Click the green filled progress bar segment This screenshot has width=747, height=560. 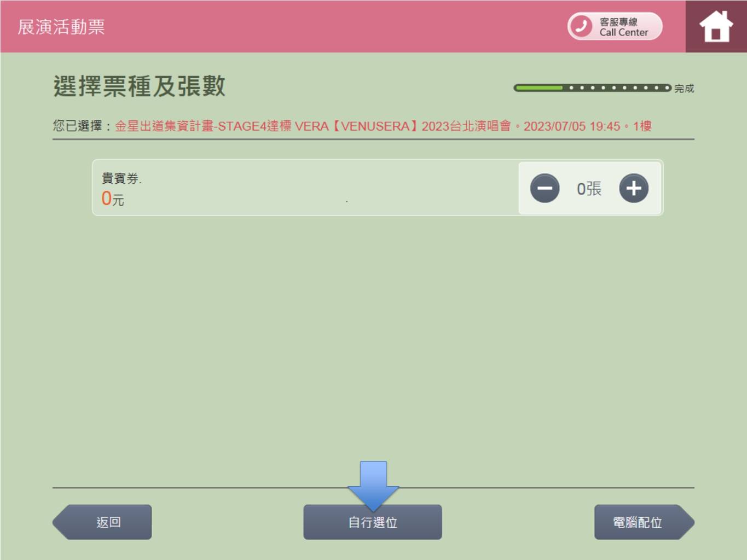click(539, 88)
